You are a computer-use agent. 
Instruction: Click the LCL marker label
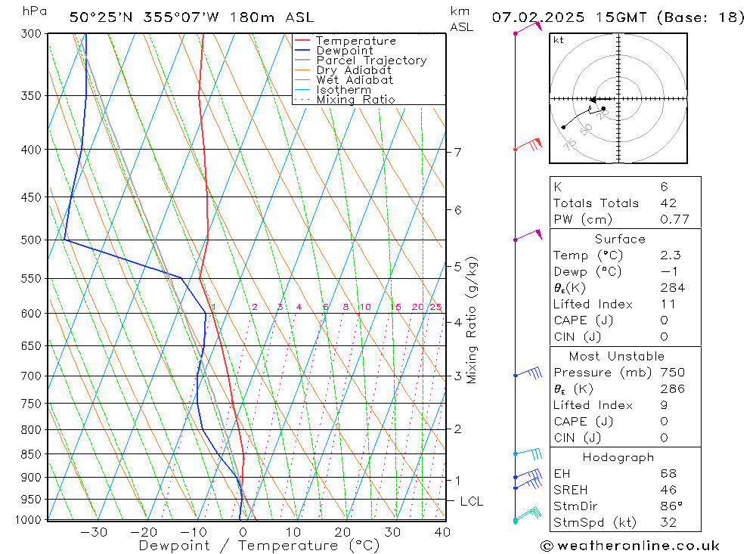471,501
